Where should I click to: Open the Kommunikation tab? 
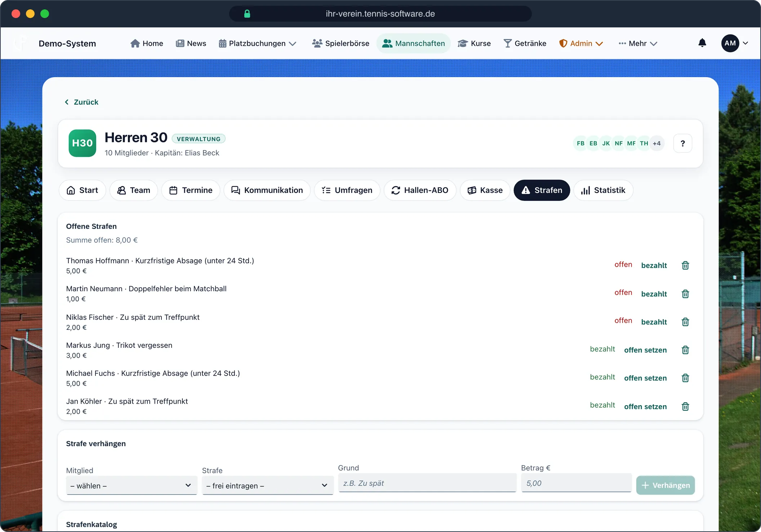(267, 190)
